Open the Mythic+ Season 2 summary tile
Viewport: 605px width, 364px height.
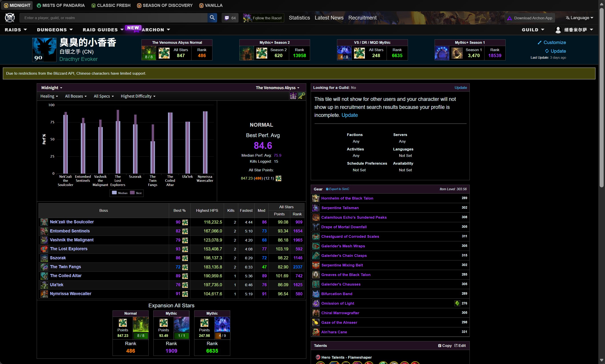click(274, 50)
